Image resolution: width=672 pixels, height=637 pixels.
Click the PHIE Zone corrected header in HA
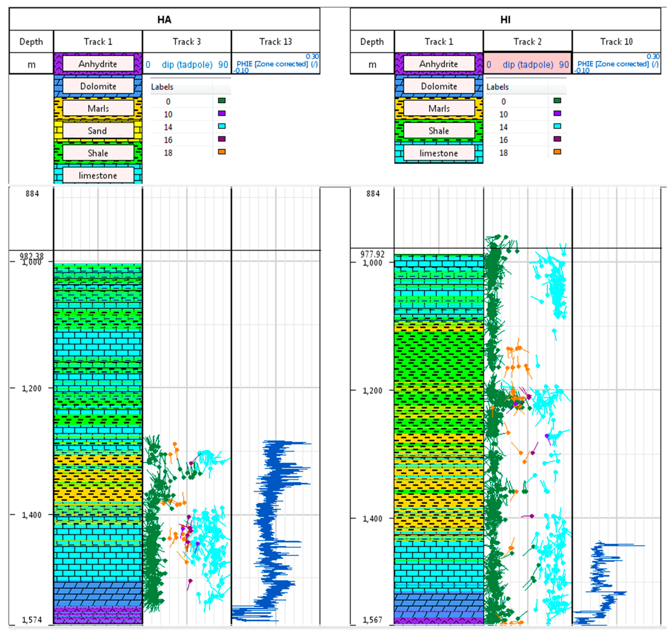click(277, 64)
